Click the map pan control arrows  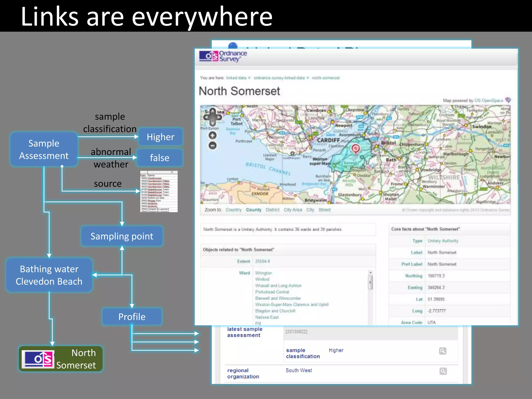pyautogui.click(x=212, y=117)
